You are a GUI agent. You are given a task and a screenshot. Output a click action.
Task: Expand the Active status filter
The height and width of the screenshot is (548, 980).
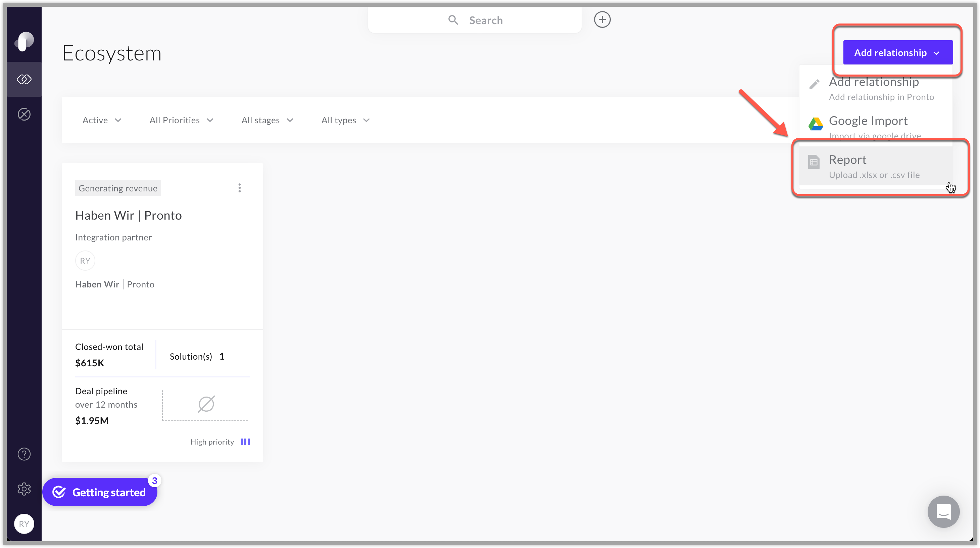pos(102,120)
